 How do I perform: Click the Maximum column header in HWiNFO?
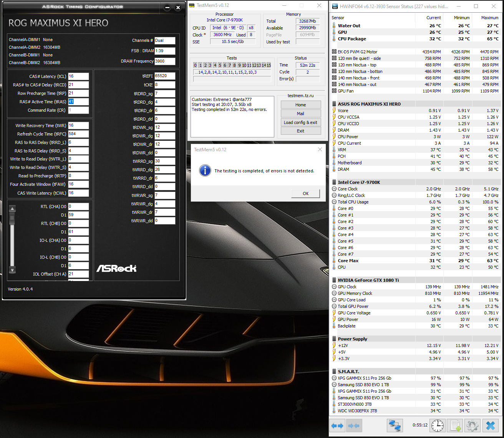[x=489, y=18]
